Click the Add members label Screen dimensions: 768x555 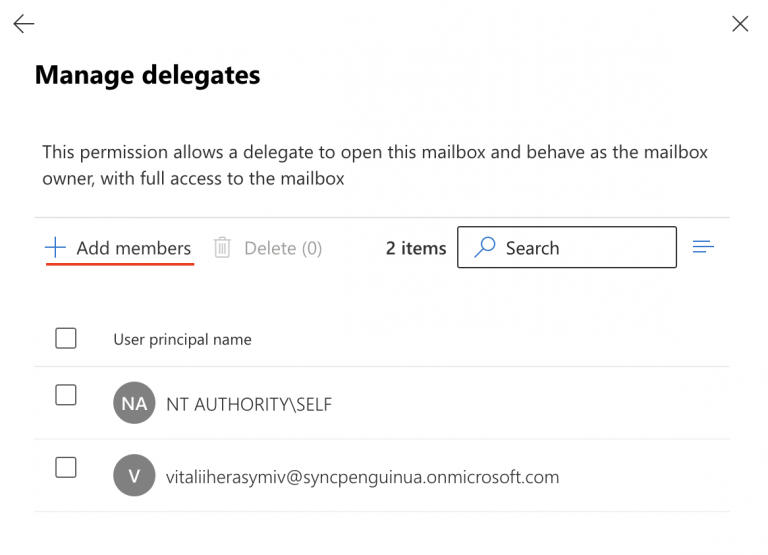133,248
